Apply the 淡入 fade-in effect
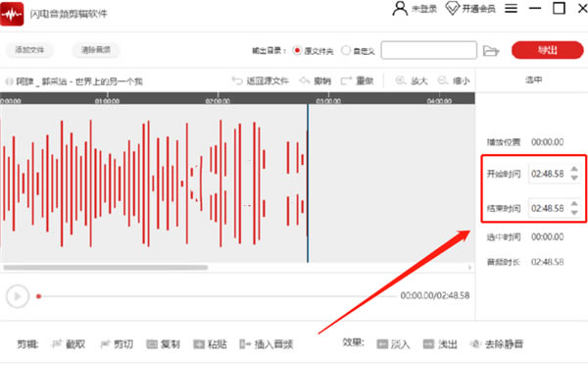The image size is (588, 365). pyautogui.click(x=393, y=344)
